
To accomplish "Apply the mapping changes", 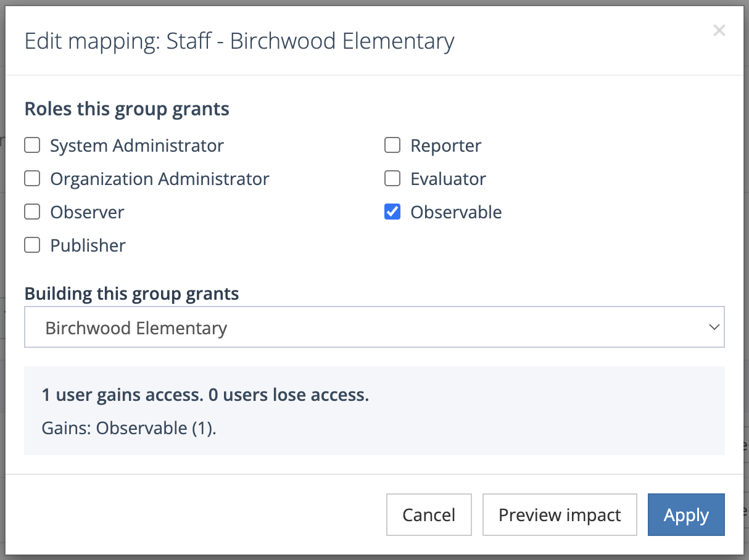I will (x=686, y=515).
